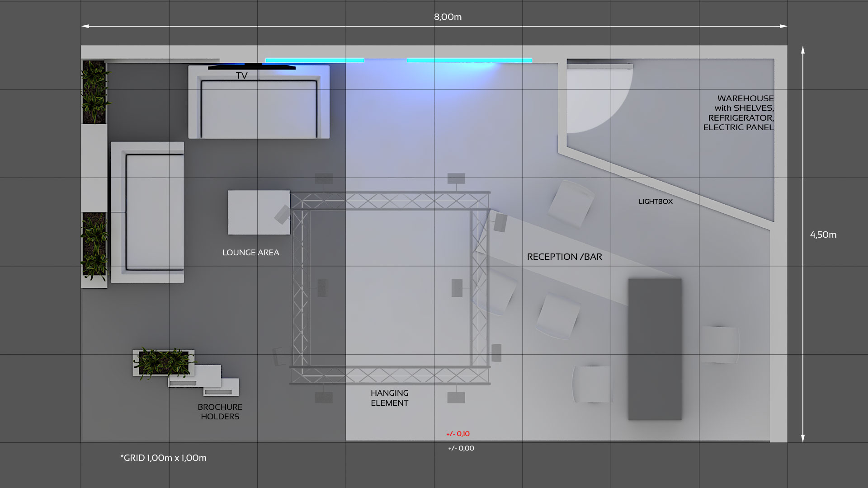The image size is (868, 488).
Task: Click the dark rectangular bar table
Action: [x=655, y=349]
